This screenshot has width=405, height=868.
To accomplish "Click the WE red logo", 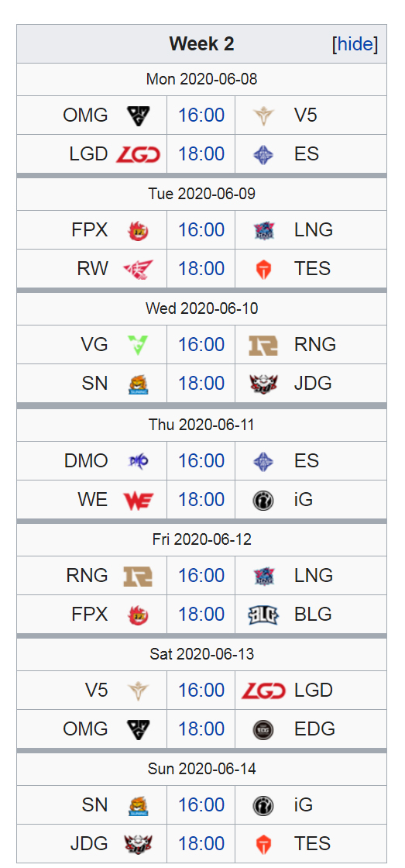I will tap(138, 500).
